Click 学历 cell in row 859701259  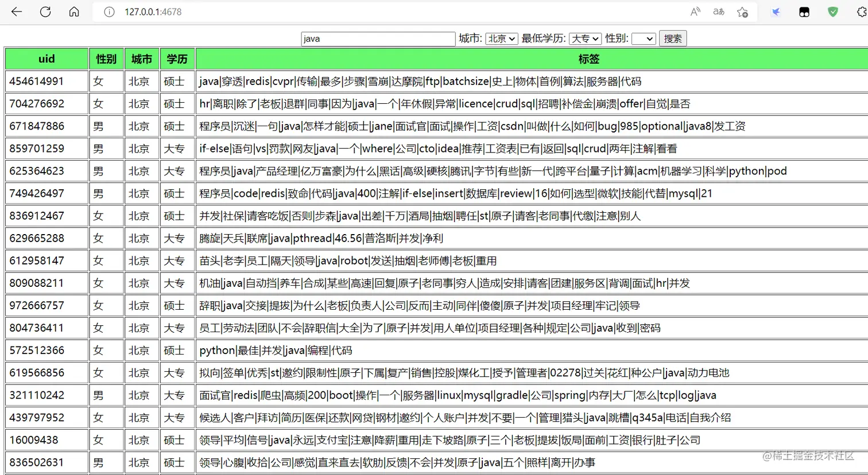point(177,149)
